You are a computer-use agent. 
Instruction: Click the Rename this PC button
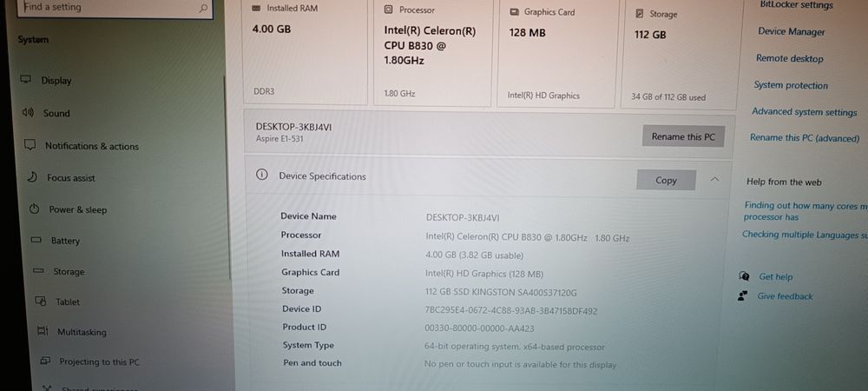pos(683,136)
